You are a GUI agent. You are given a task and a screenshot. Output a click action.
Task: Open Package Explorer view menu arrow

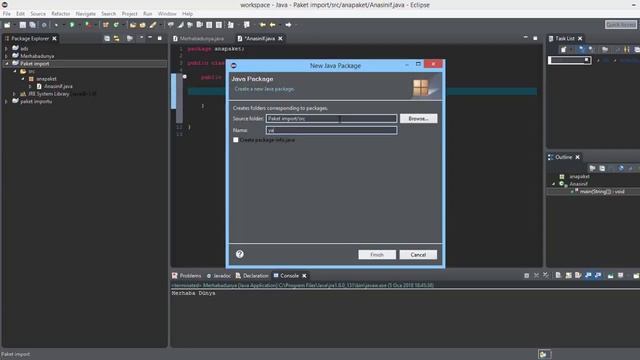click(141, 38)
